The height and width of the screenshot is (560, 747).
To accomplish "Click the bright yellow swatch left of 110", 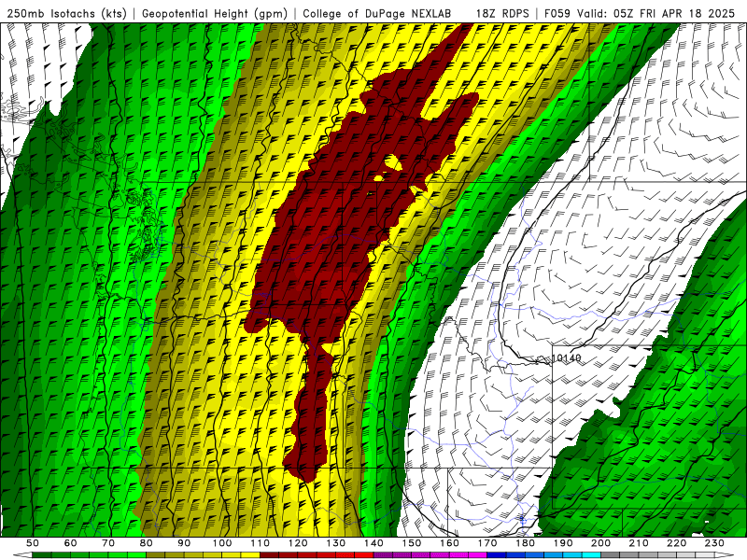I will pyautogui.click(x=250, y=555).
